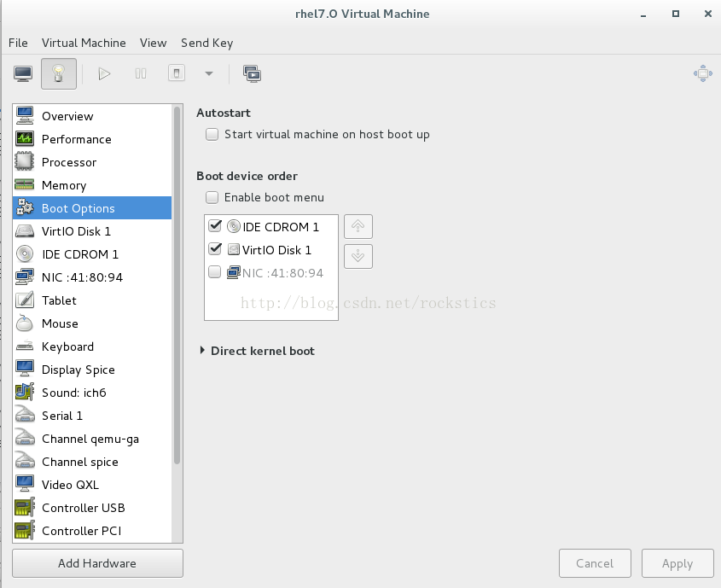The image size is (721, 588).
Task: Click the hardware list vertical scrollbar
Action: pos(177,285)
